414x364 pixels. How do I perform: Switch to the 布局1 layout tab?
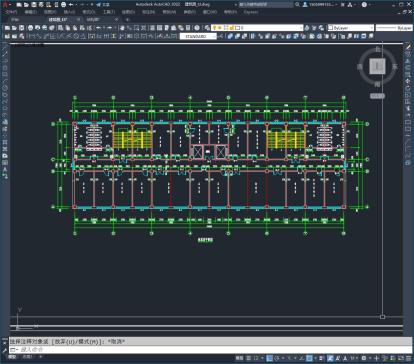[27, 357]
